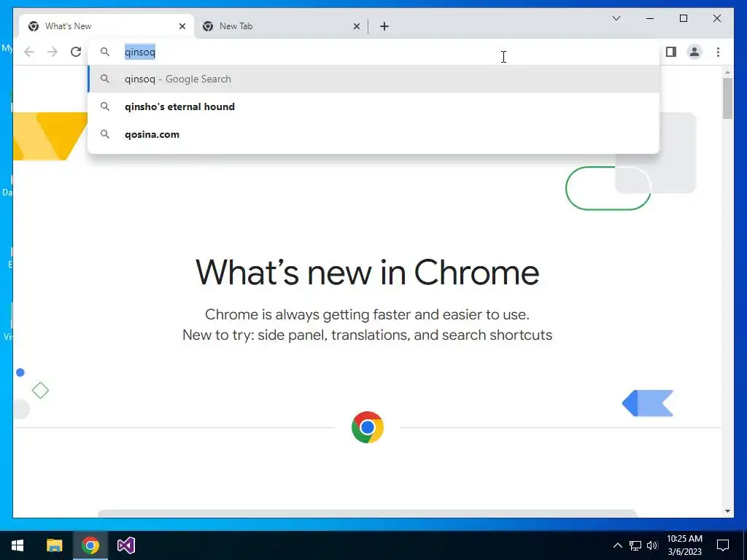Screen dimensions: 747x560
Task: Expand the tab search chevron
Action: coord(616,18)
